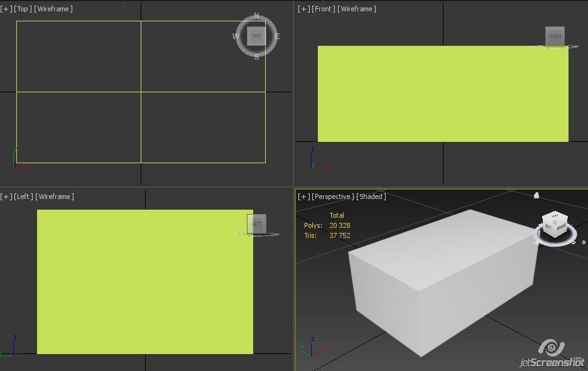Click the Tris count value 37 752

pos(340,235)
